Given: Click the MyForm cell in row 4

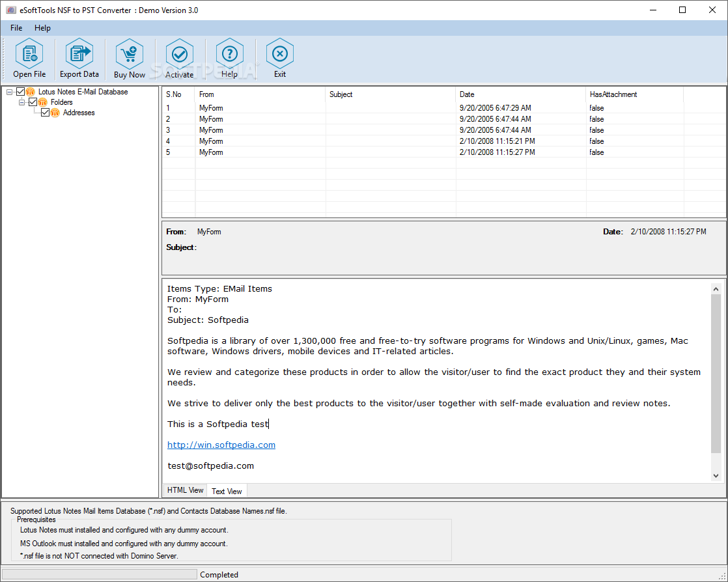Looking at the screenshot, I should click(x=211, y=141).
